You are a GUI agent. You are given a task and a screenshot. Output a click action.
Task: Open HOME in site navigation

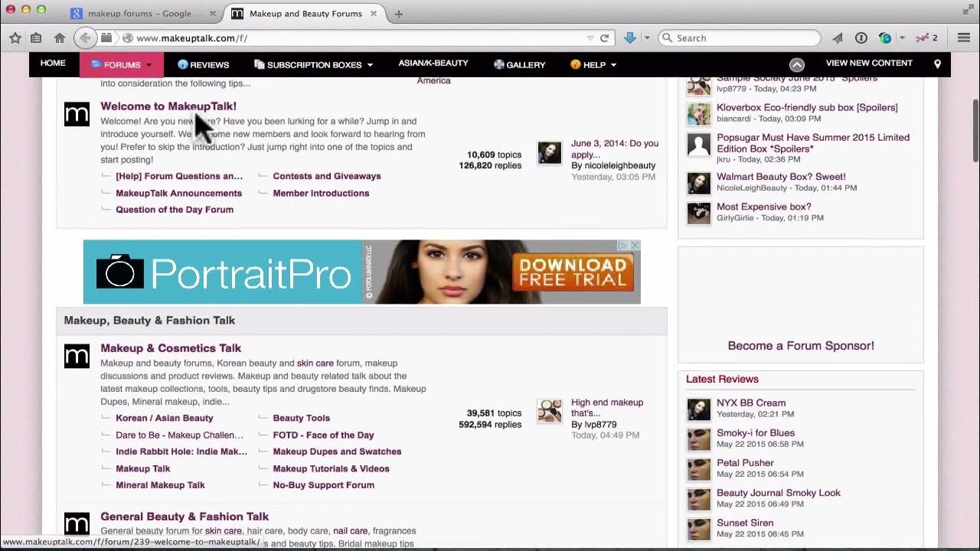pyautogui.click(x=53, y=64)
